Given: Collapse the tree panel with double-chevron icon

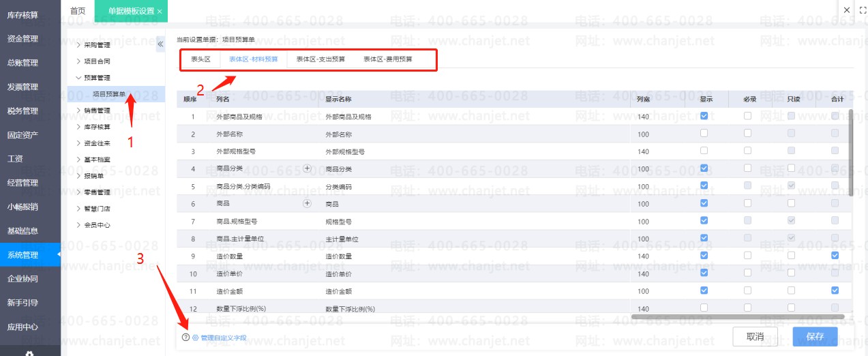Looking at the screenshot, I should click(161, 44).
